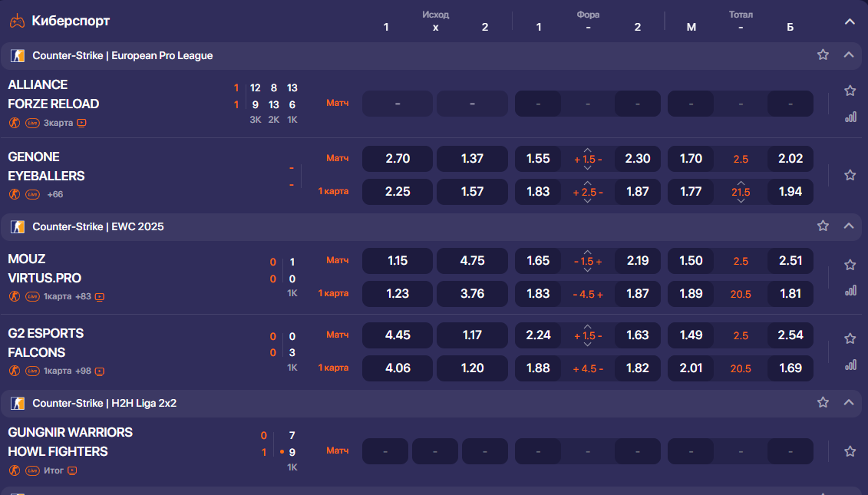Collapse the EWC 2025 section

[849, 226]
